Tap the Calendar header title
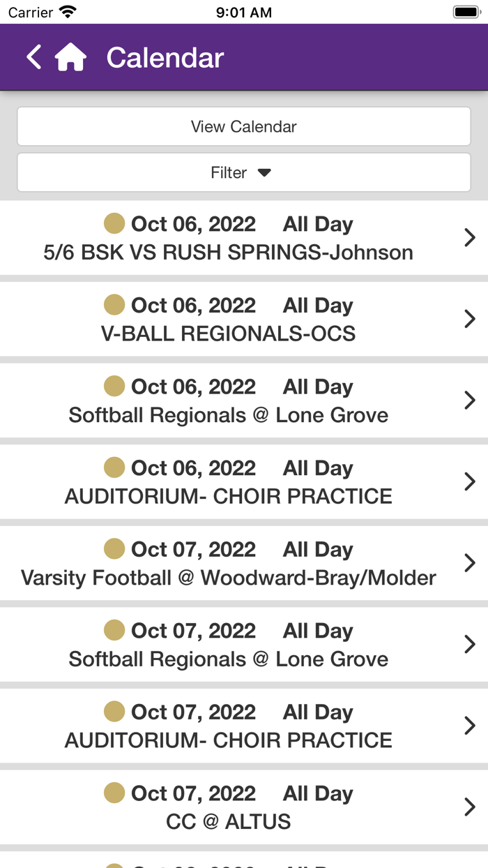This screenshot has height=868, width=488. click(165, 58)
